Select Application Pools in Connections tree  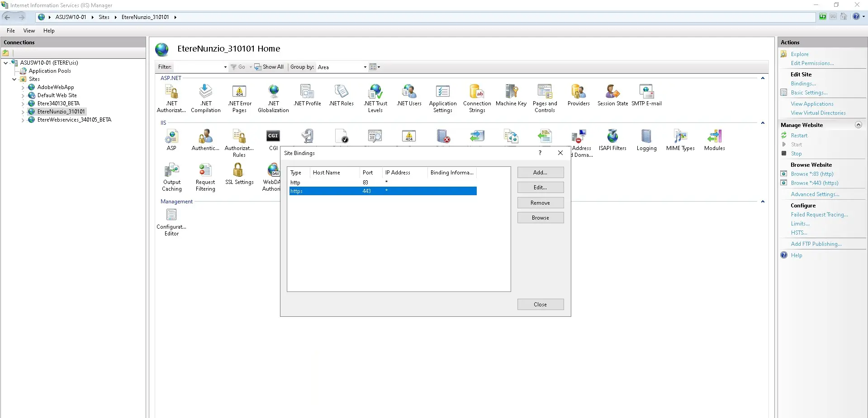pos(50,71)
